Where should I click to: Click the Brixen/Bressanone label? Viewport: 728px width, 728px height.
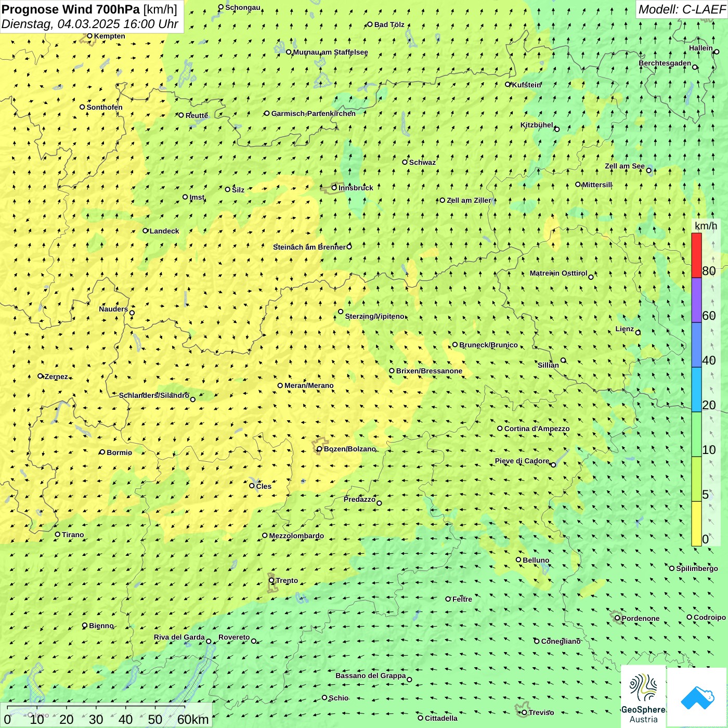[x=429, y=371]
